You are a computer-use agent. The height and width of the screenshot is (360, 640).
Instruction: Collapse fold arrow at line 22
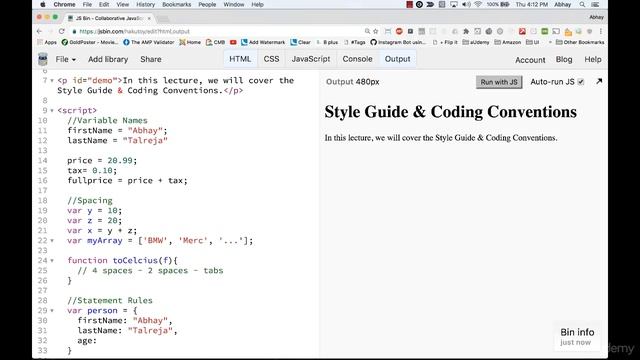(52, 241)
